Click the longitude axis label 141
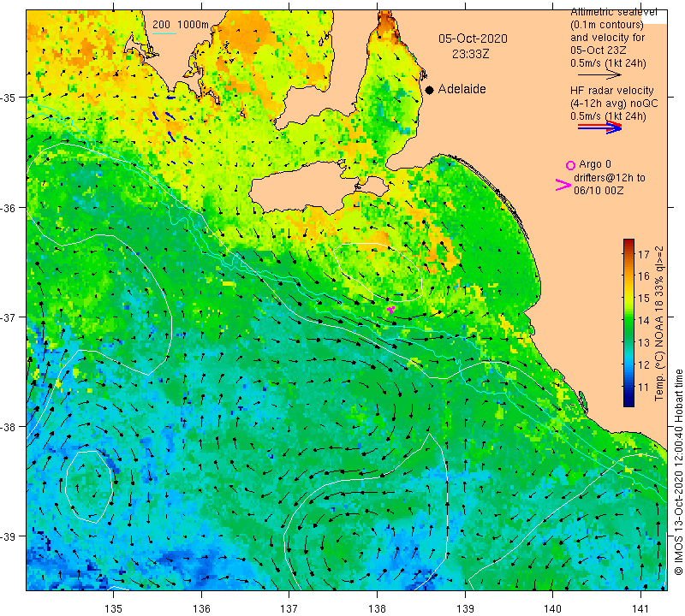This screenshot has height=616, width=685. click(x=640, y=608)
